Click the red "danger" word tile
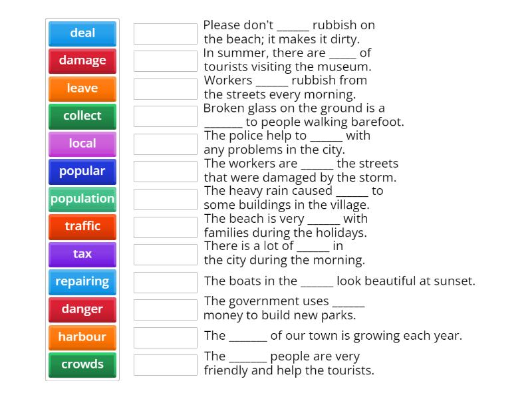This screenshot has width=532, height=399. [82, 309]
